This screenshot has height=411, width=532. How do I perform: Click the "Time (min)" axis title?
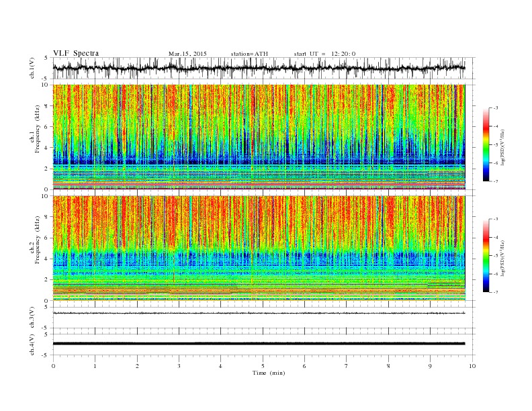(269, 373)
